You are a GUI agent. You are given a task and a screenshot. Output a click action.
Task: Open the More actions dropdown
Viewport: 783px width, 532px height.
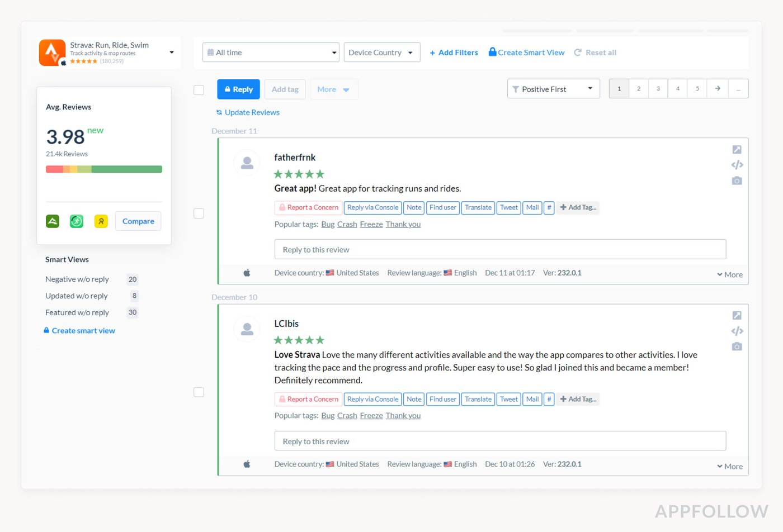[334, 89]
